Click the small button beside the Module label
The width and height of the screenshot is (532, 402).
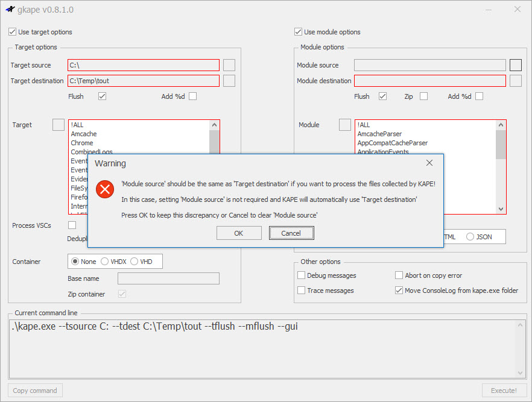[345, 125]
